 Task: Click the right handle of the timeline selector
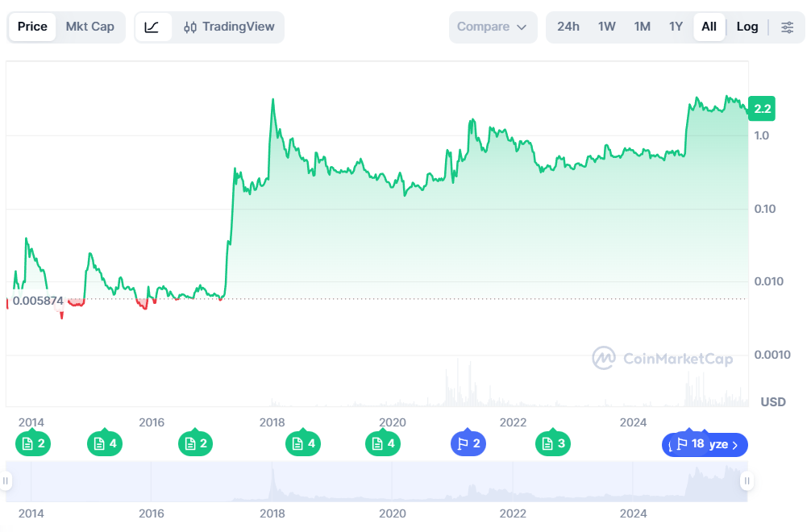[747, 480]
